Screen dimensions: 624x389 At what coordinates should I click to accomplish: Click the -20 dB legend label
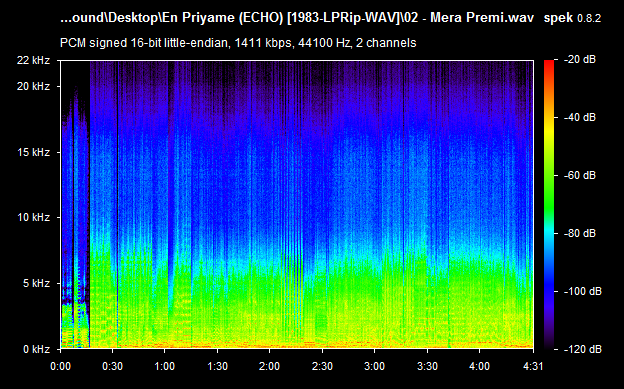tap(580, 59)
